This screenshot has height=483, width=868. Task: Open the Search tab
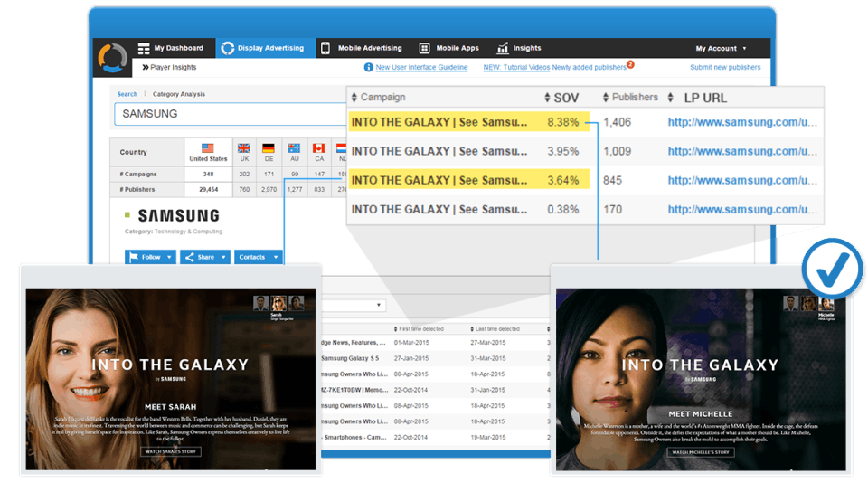click(x=127, y=94)
